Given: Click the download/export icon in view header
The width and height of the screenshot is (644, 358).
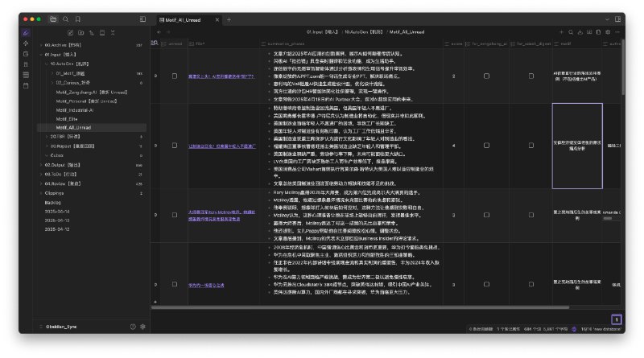Looking at the screenshot, I should (580, 32).
